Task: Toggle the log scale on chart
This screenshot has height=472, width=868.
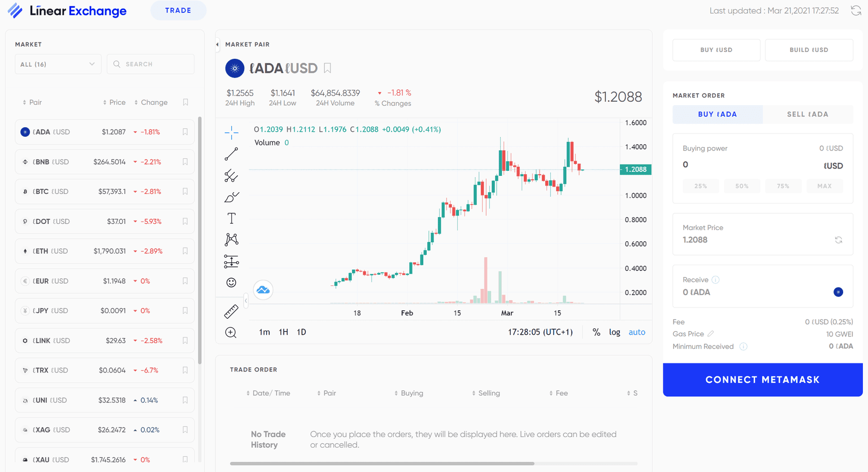Action: coord(614,332)
